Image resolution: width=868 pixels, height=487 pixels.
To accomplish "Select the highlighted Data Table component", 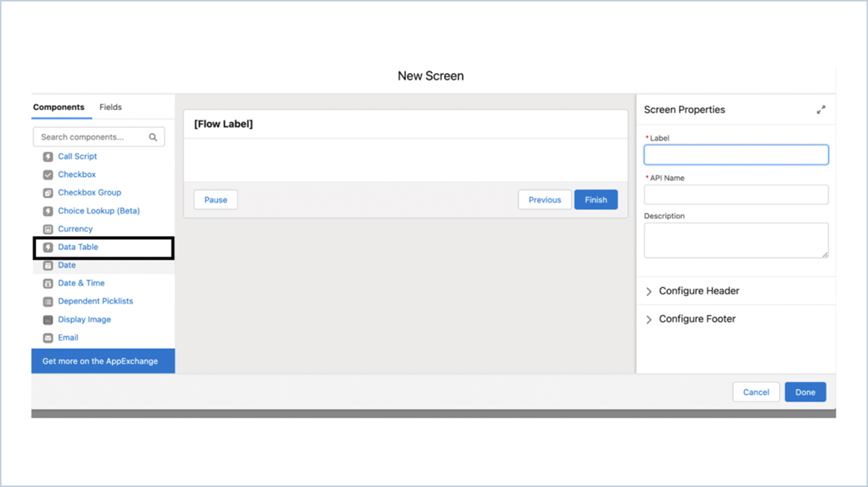I will (x=77, y=247).
